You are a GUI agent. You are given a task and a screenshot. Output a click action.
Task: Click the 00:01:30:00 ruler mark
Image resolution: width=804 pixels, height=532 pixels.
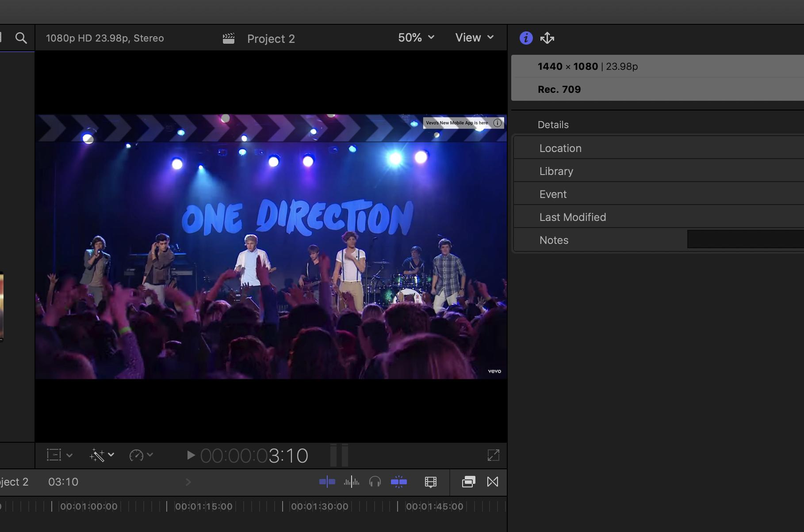320,506
